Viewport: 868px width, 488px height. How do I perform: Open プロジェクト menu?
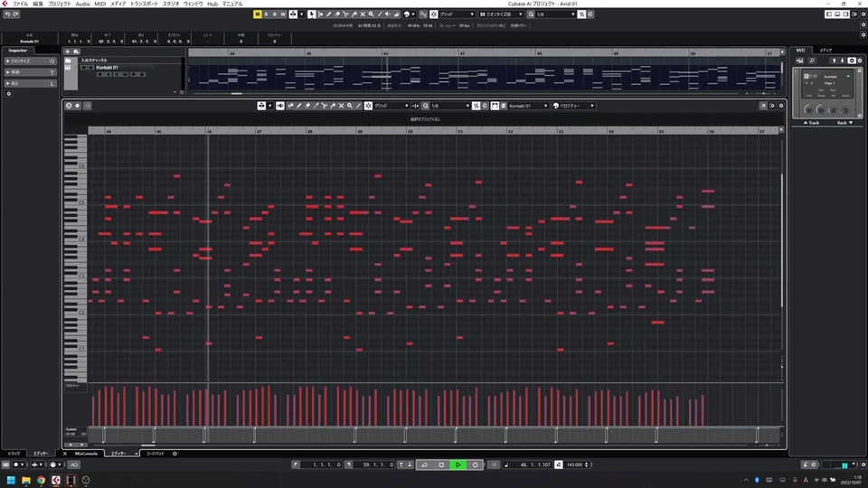[x=59, y=4]
